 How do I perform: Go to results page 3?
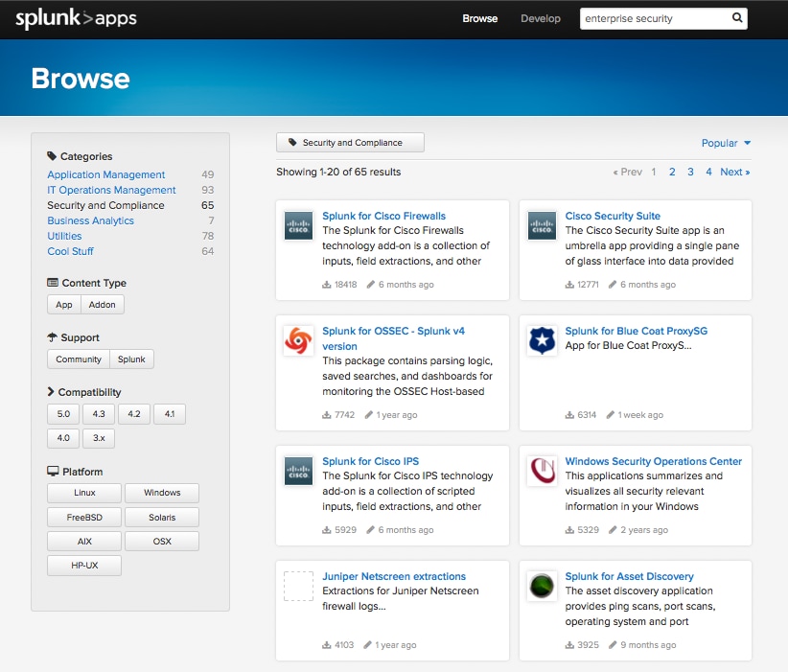[x=690, y=172]
